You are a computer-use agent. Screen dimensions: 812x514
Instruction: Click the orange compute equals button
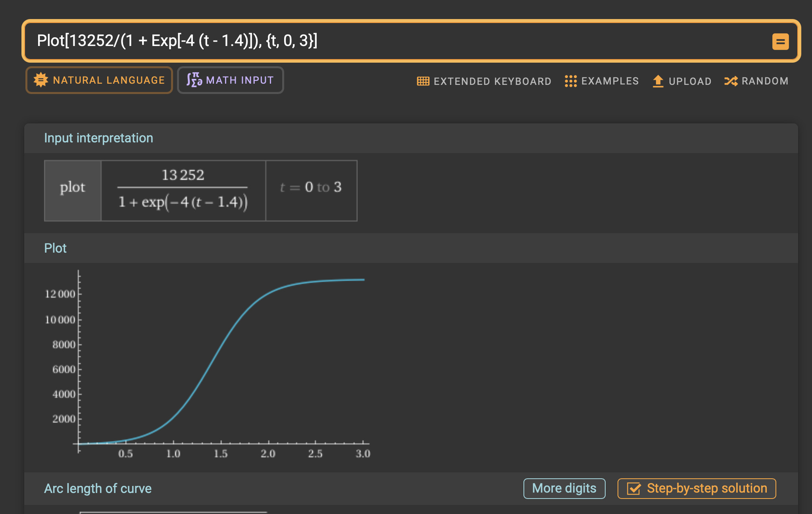coord(780,42)
